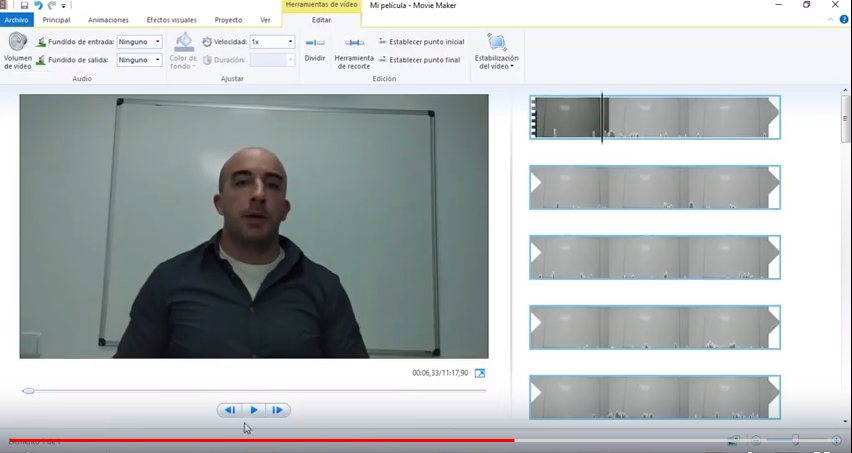852x453 pixels.
Task: Open Estabilización del vídeo menu
Action: pos(496,51)
